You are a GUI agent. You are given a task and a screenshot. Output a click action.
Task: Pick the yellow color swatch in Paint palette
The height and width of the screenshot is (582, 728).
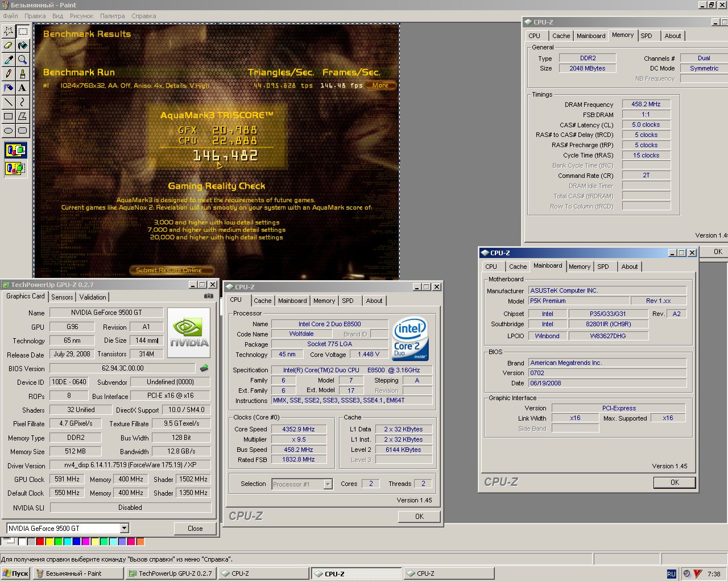[49, 542]
